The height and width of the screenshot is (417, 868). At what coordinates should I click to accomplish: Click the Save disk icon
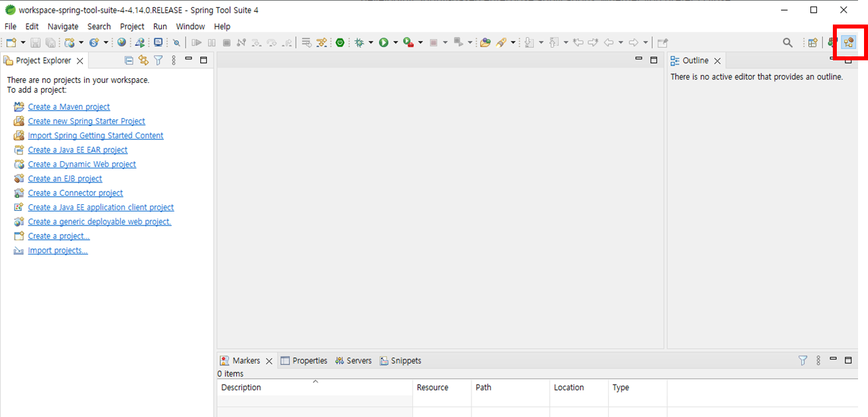35,42
